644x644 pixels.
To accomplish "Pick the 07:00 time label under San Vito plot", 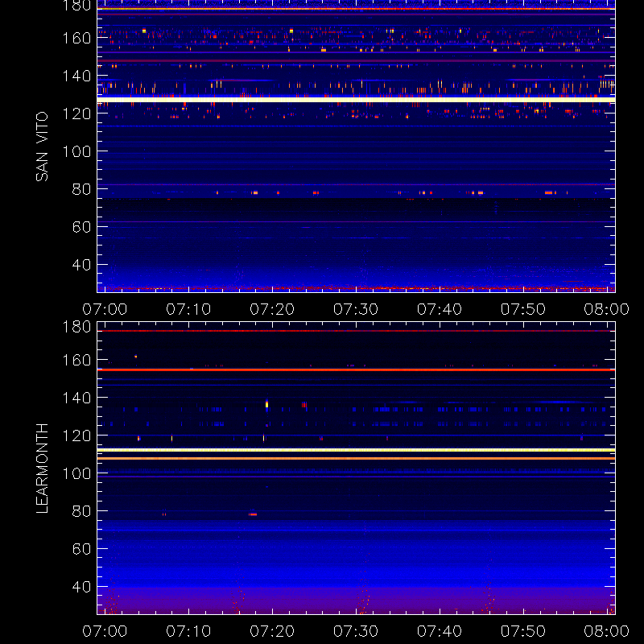I will pyautogui.click(x=105, y=309).
